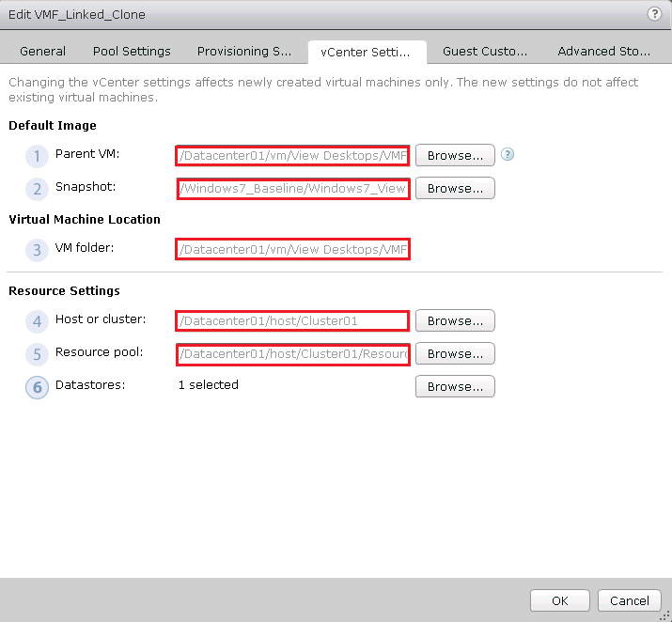Open the Provisioning Settings tab

point(244,52)
